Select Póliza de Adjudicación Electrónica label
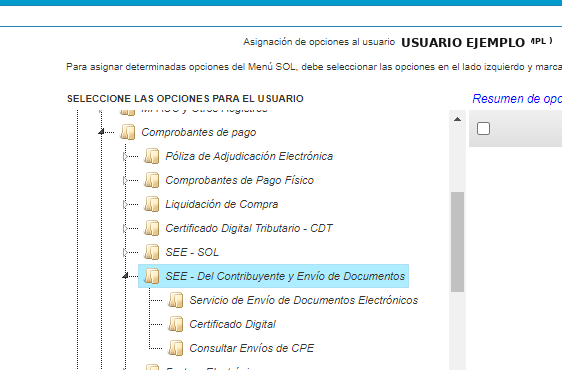Viewport: 562px width, 370px height. (249, 156)
